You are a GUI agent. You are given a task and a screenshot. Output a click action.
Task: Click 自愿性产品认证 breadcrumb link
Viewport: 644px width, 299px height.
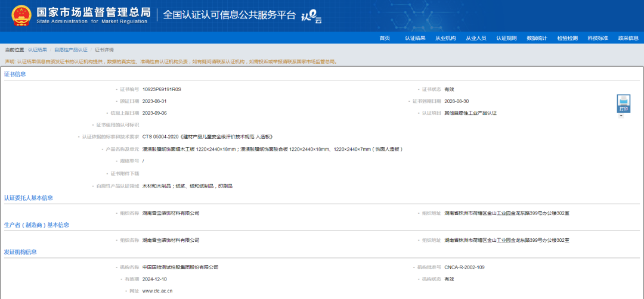click(x=71, y=50)
